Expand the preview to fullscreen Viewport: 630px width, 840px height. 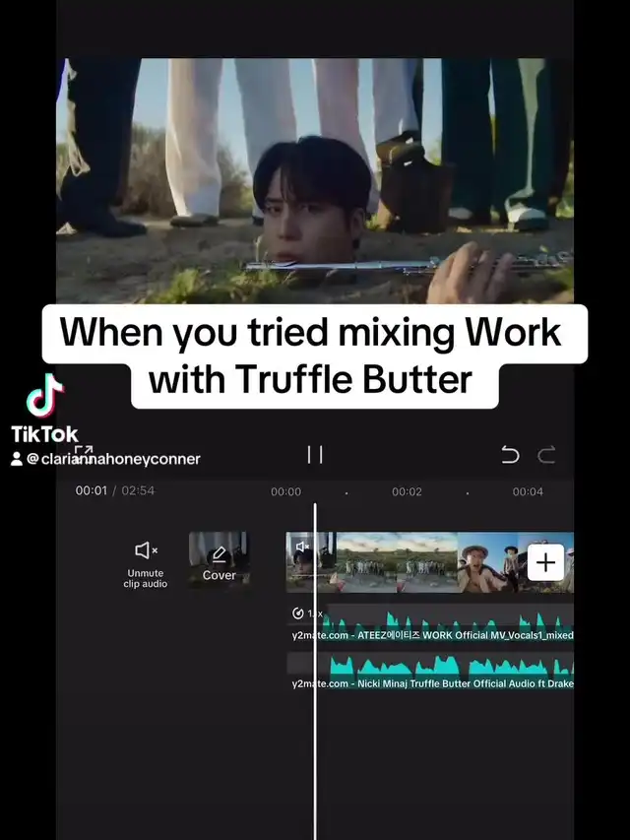tap(84, 453)
